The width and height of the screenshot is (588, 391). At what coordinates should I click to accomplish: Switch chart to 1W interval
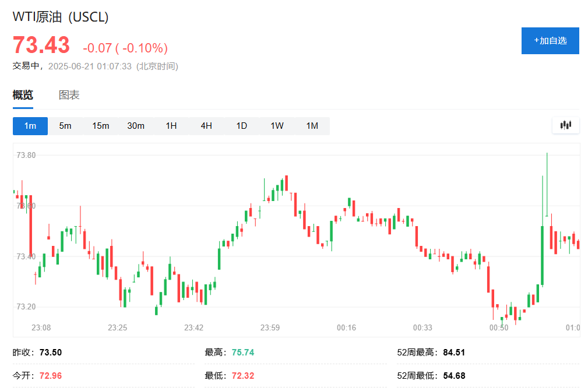click(277, 126)
